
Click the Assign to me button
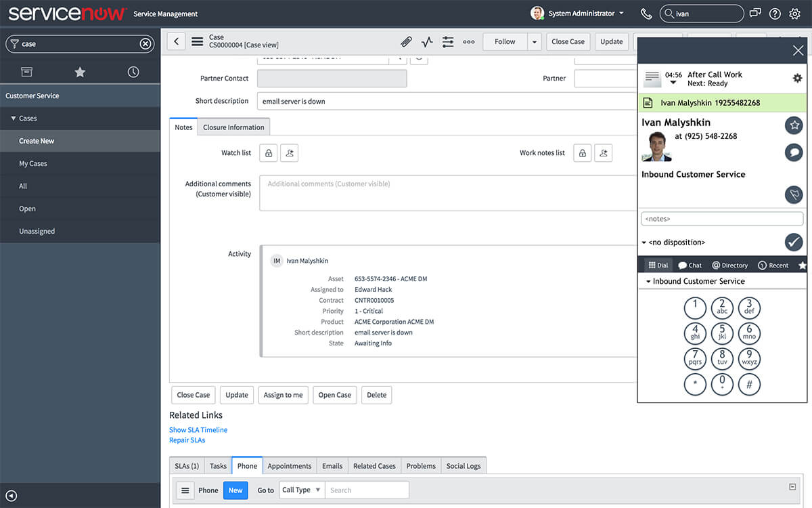tap(283, 395)
